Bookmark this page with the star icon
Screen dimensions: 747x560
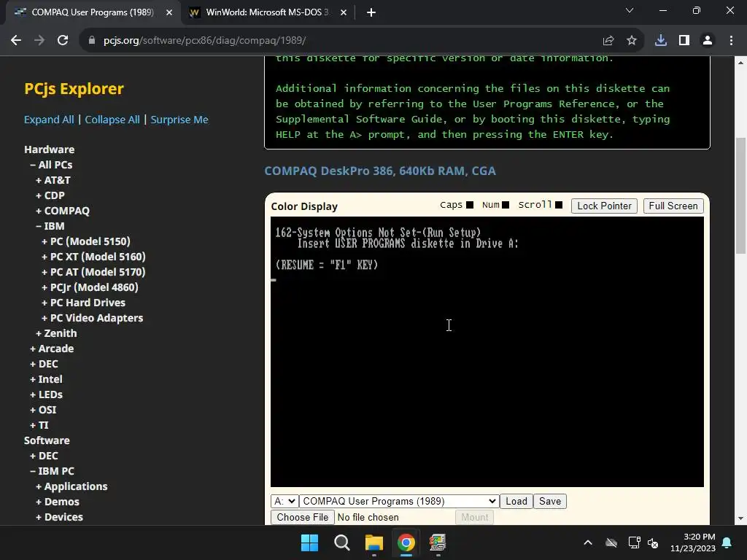coord(631,41)
